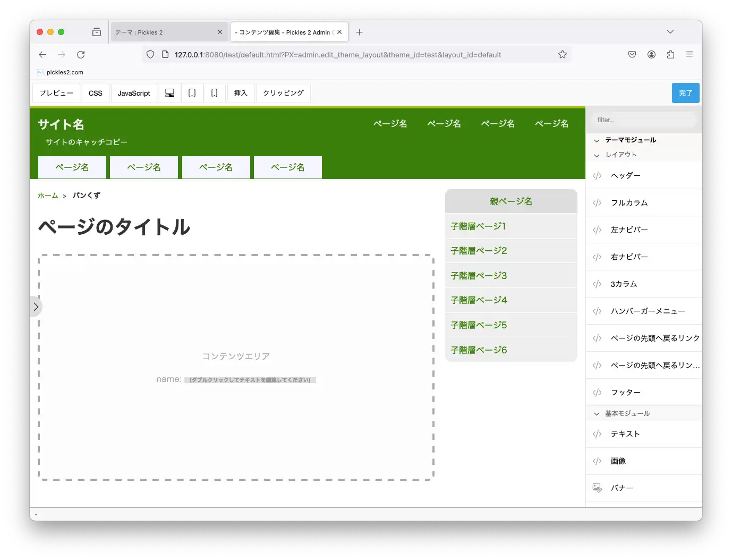Click the バナー module image icon
This screenshot has width=732, height=560.
(x=597, y=488)
